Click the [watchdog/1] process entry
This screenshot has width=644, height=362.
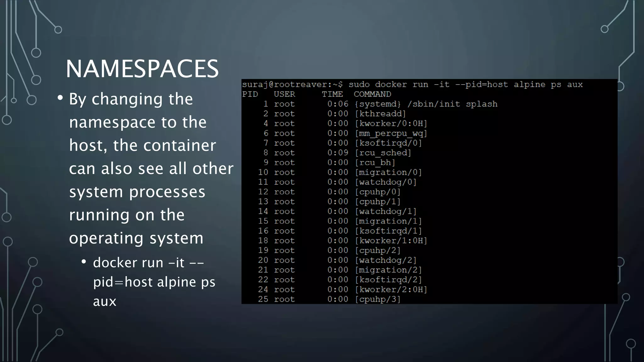click(386, 211)
